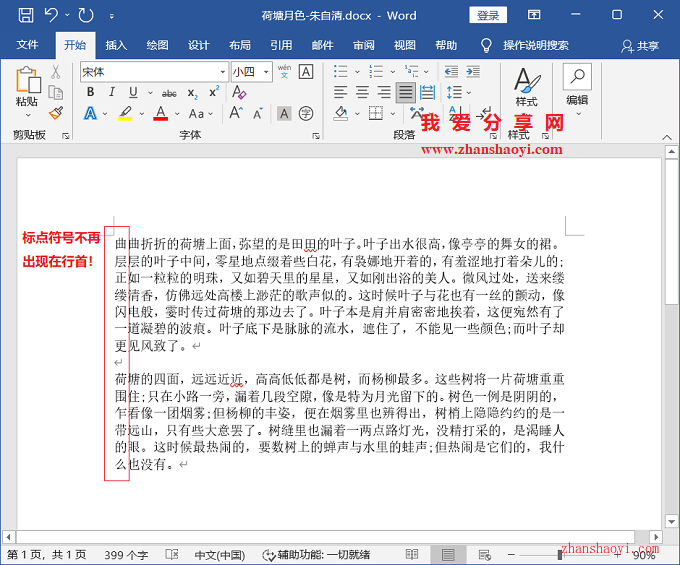Apply multilevel list

(x=411, y=71)
